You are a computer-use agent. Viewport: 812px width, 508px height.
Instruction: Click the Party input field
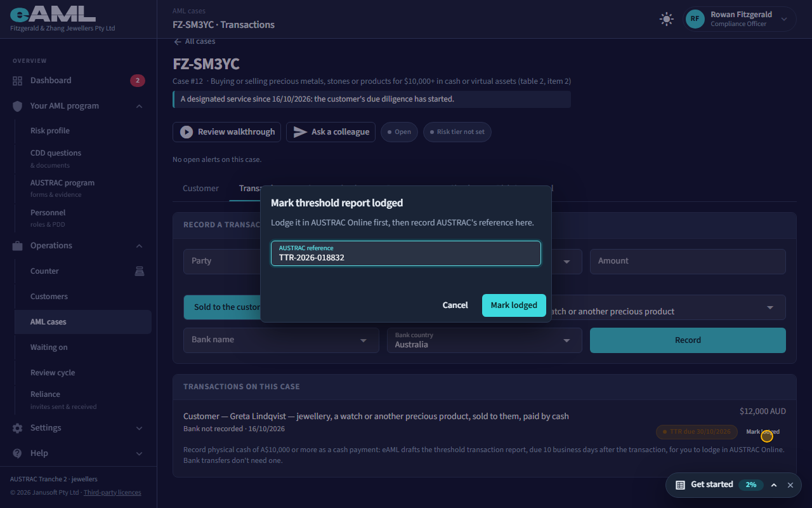[x=221, y=262]
